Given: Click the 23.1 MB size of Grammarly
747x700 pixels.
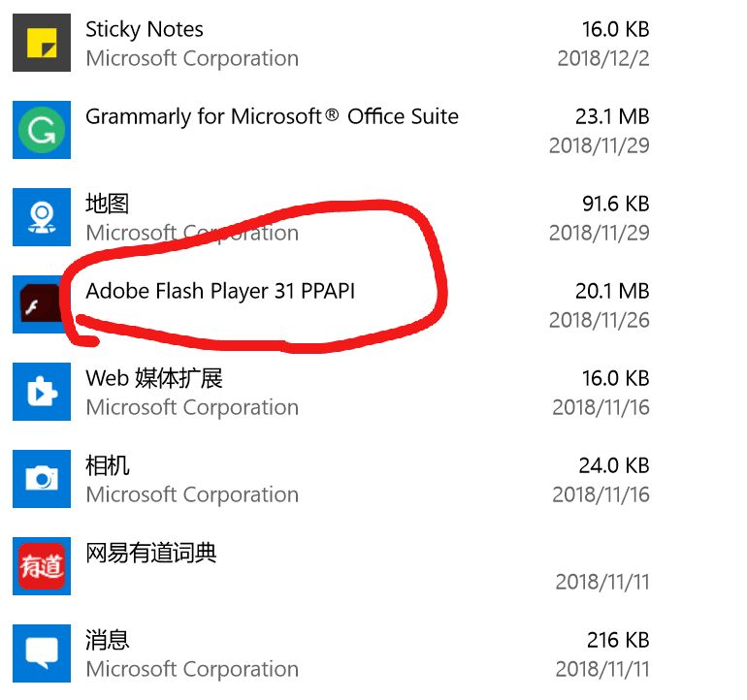Looking at the screenshot, I should tap(611, 117).
